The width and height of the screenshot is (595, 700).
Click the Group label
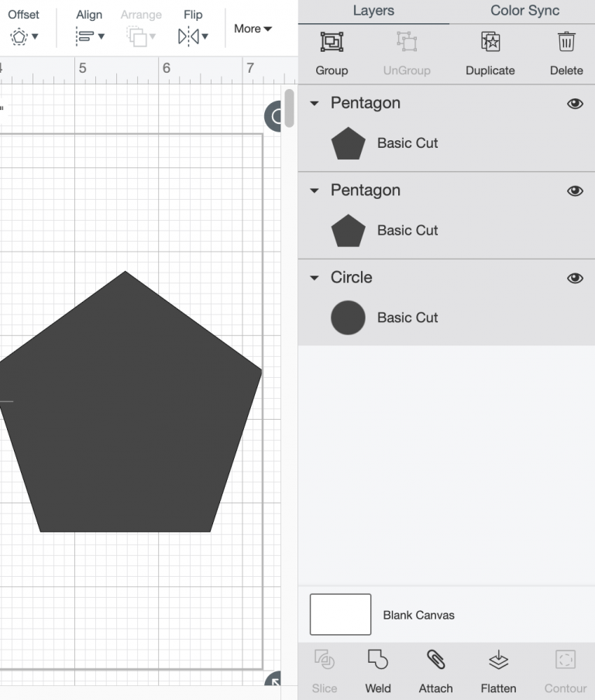pyautogui.click(x=332, y=70)
